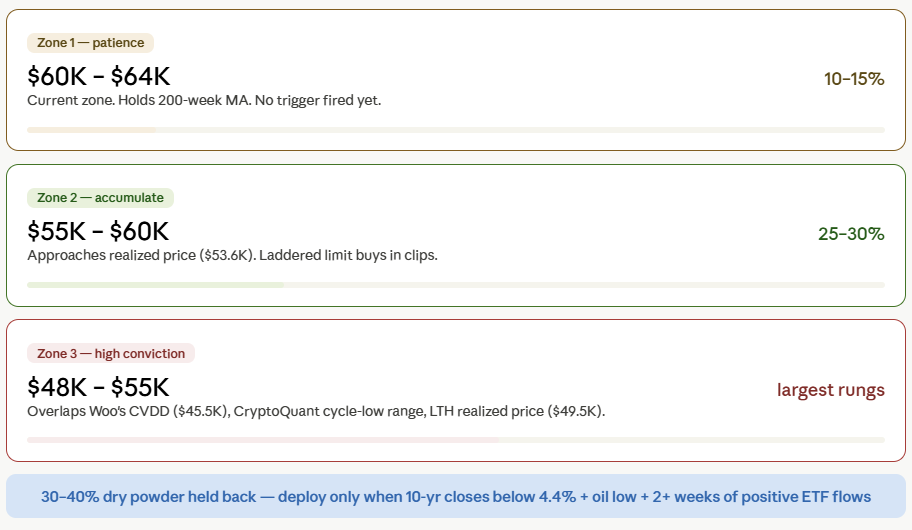The image size is (912, 530).
Task: Click the 10–15% allocation label
Action: click(854, 79)
